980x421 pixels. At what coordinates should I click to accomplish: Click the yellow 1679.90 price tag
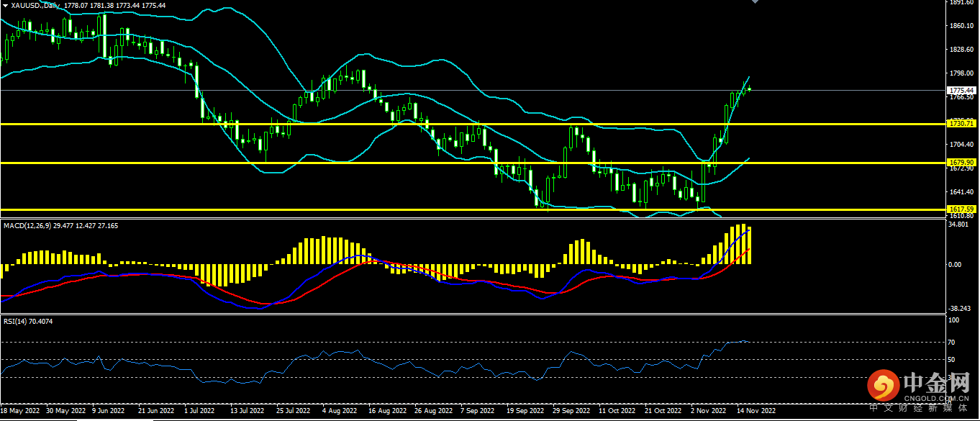[962, 163]
